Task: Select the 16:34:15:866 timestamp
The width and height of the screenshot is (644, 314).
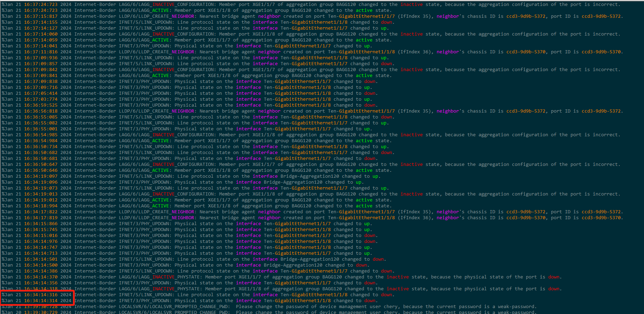Action: click(41, 224)
